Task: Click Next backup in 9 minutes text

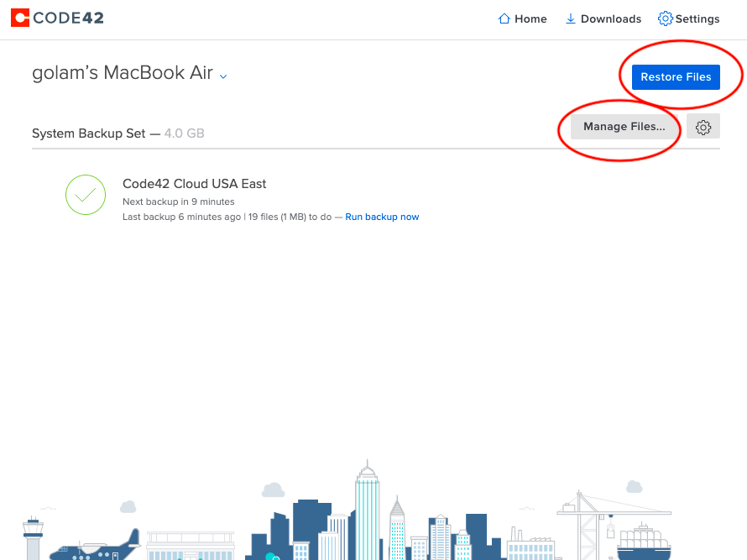Action: (x=179, y=201)
